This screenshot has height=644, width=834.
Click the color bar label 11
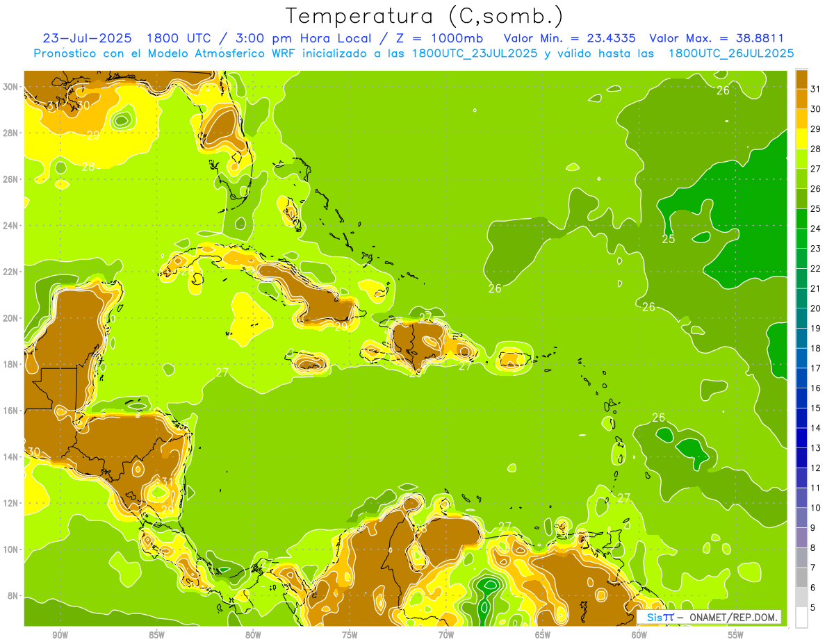[x=815, y=488]
